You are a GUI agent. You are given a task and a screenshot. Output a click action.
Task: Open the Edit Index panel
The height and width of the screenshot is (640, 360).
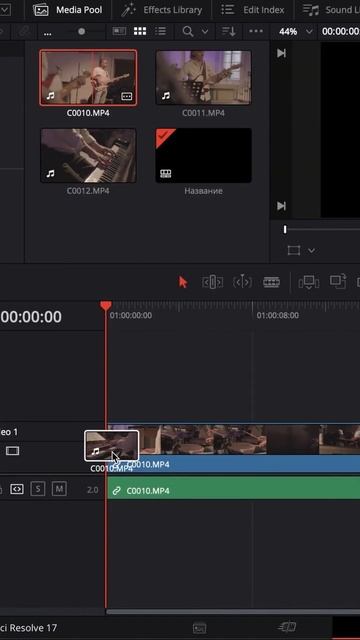click(x=252, y=10)
